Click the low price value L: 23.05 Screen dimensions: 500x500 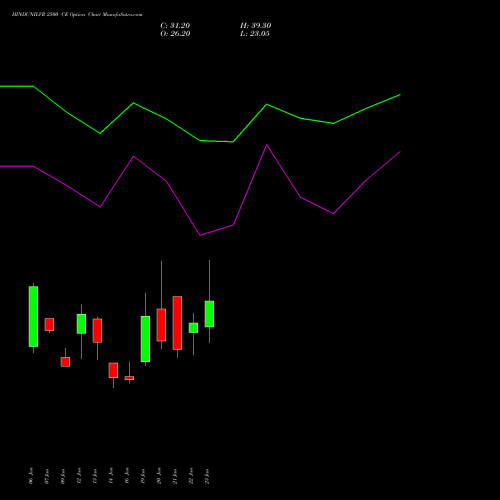click(255, 33)
